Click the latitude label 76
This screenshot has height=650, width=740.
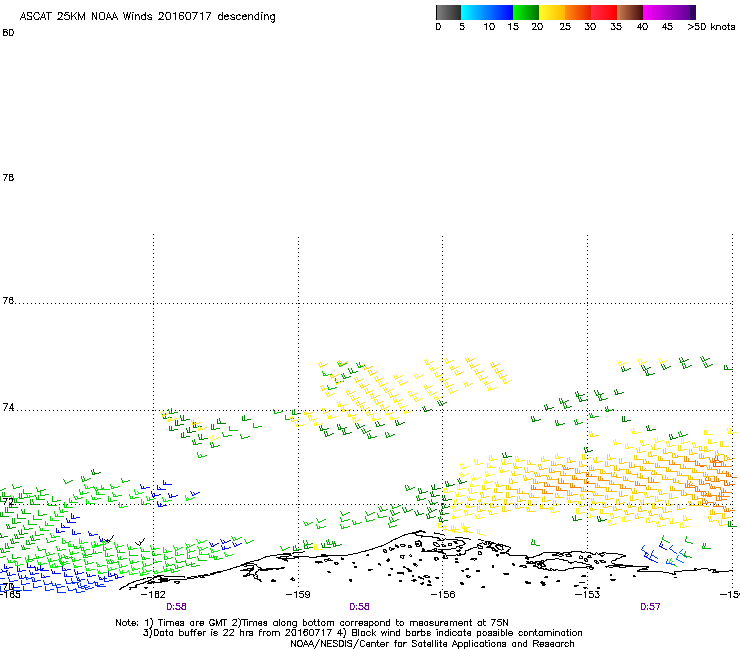pyautogui.click(x=8, y=301)
